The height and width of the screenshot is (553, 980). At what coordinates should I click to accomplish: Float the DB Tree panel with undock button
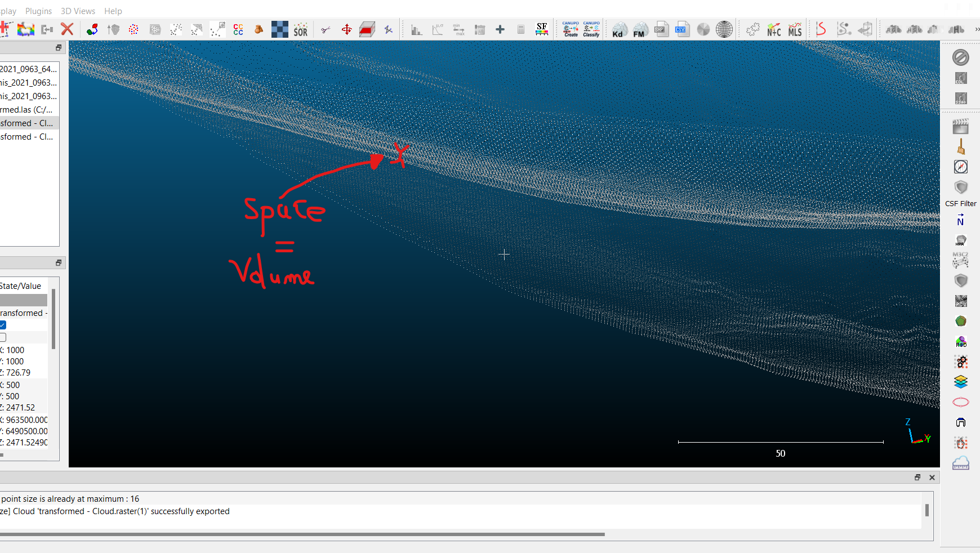[59, 48]
